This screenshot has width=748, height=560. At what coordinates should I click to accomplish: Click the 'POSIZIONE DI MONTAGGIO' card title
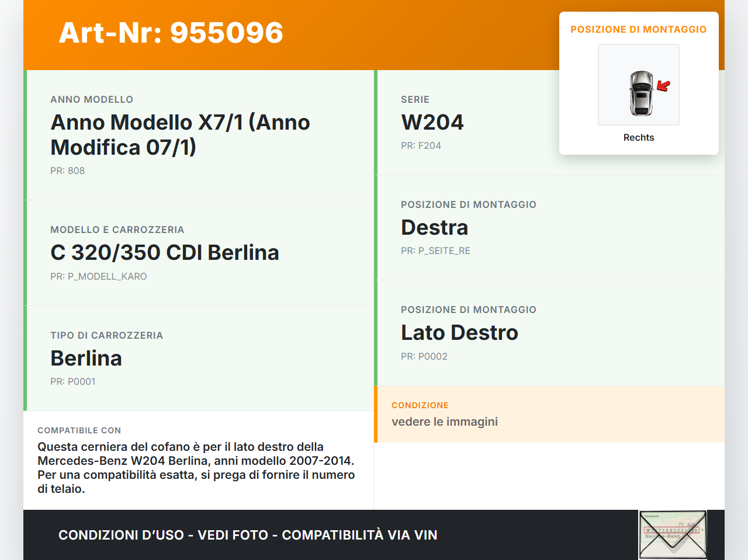tap(639, 29)
